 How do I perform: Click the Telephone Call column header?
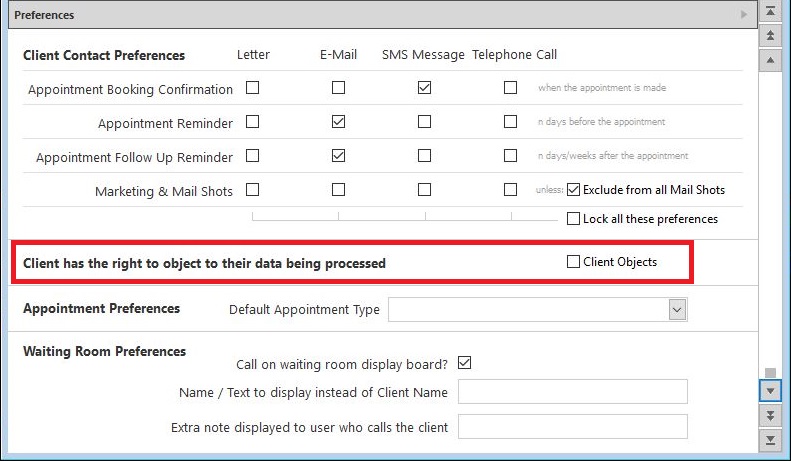pos(515,54)
